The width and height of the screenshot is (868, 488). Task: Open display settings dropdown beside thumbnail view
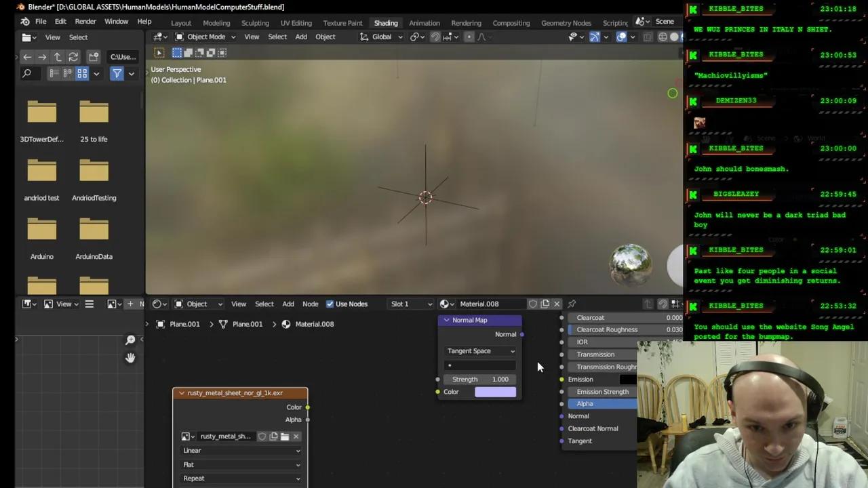pos(96,73)
